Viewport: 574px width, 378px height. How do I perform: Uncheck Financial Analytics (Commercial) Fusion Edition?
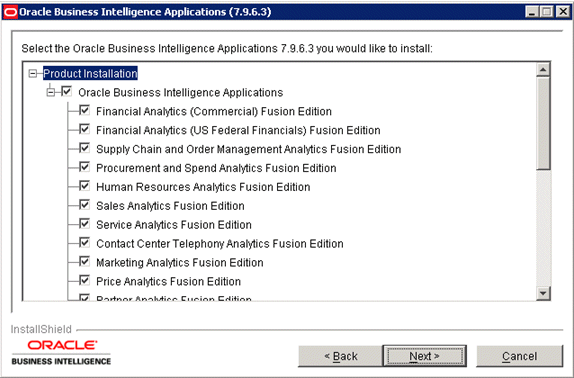click(x=85, y=110)
